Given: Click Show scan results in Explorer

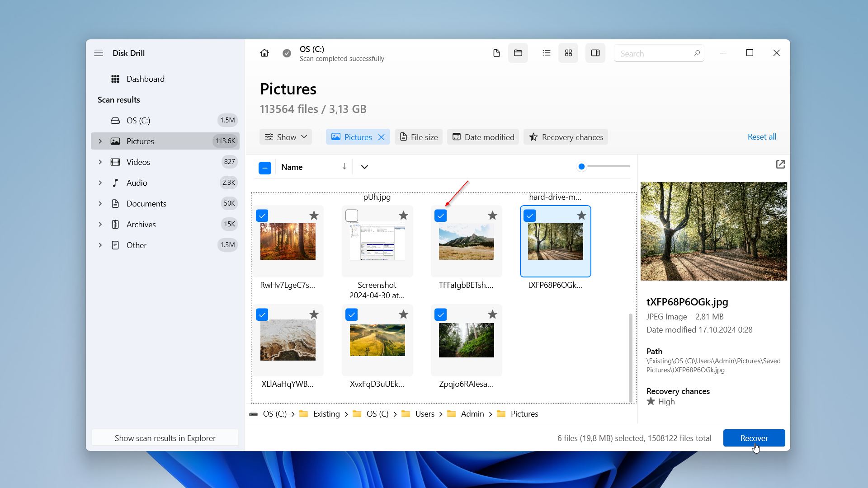Looking at the screenshot, I should pos(165,438).
